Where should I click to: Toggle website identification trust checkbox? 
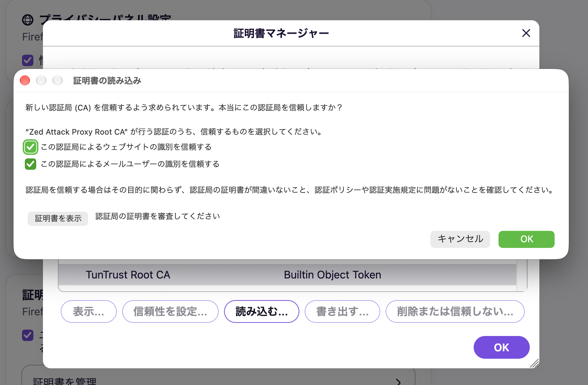[31, 147]
